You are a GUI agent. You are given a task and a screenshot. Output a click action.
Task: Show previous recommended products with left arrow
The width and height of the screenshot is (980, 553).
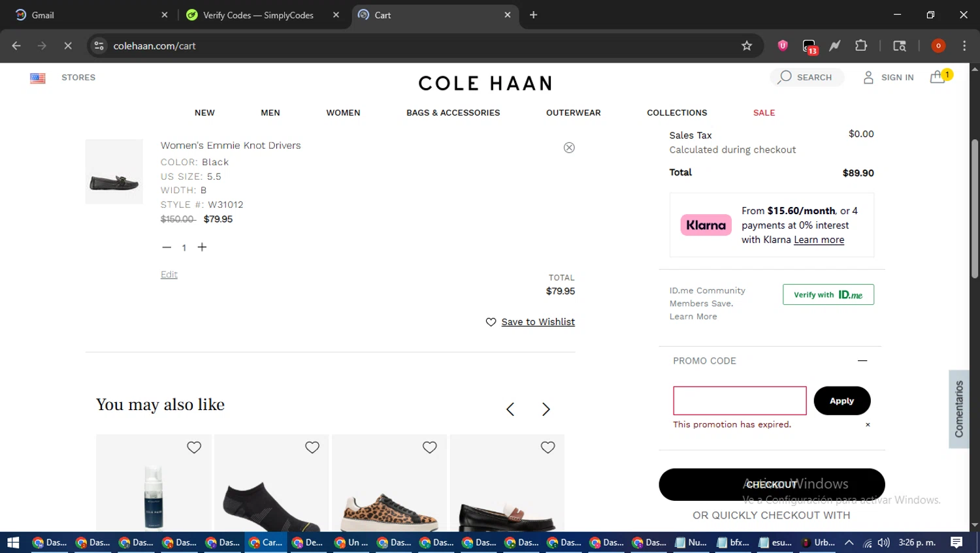(510, 409)
